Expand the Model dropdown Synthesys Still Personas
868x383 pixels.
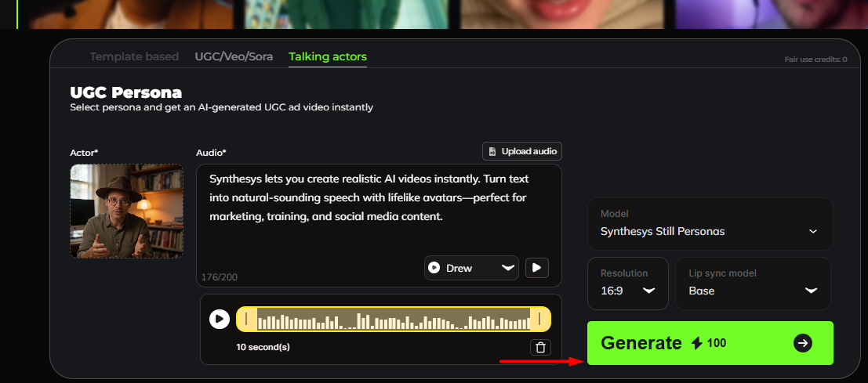[x=710, y=224]
